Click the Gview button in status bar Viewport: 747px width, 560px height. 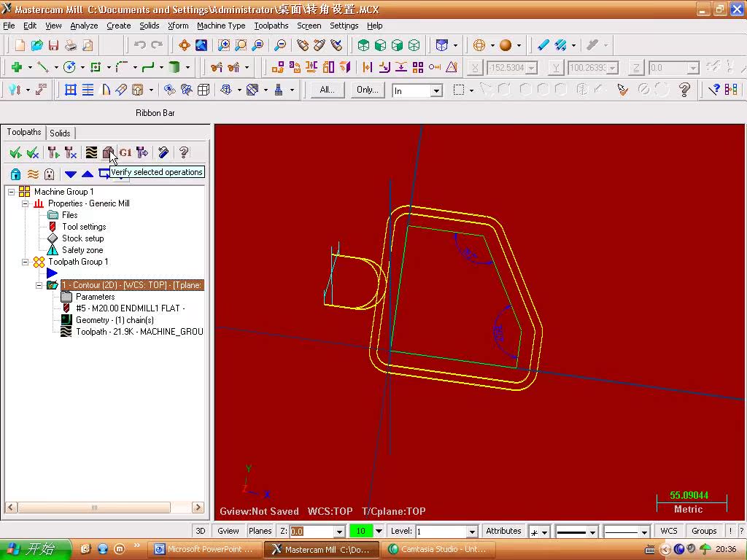pos(228,531)
